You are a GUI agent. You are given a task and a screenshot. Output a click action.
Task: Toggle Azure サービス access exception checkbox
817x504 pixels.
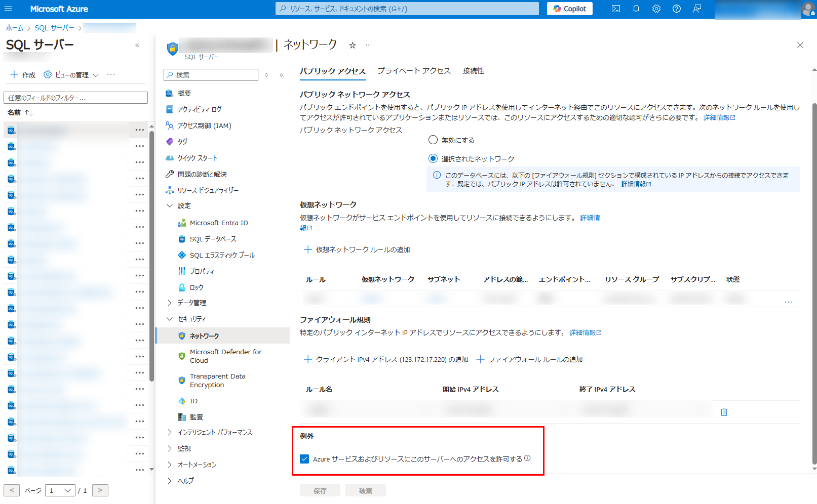[x=304, y=459]
